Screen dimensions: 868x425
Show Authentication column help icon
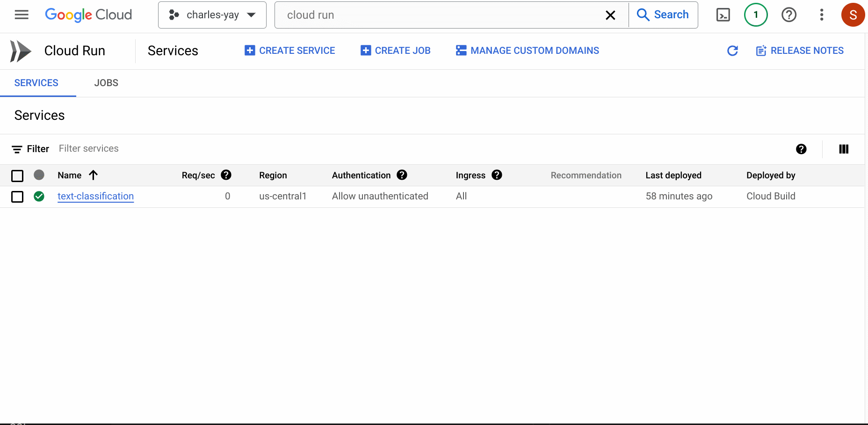tap(402, 175)
